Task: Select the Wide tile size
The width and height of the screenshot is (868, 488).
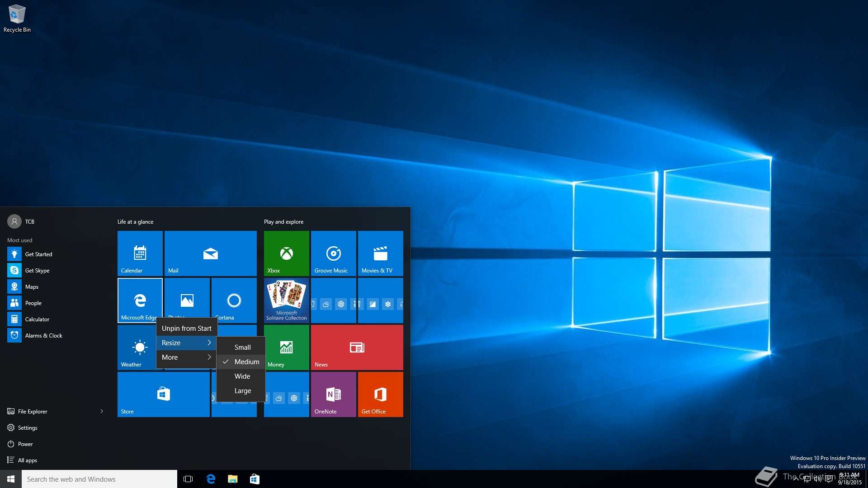Action: click(x=241, y=376)
